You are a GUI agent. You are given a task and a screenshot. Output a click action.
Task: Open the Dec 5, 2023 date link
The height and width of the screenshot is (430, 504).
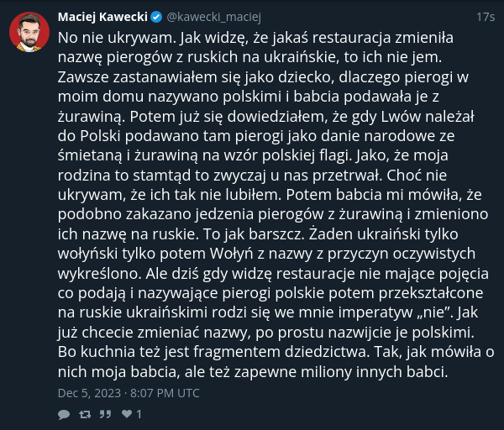coord(89,393)
